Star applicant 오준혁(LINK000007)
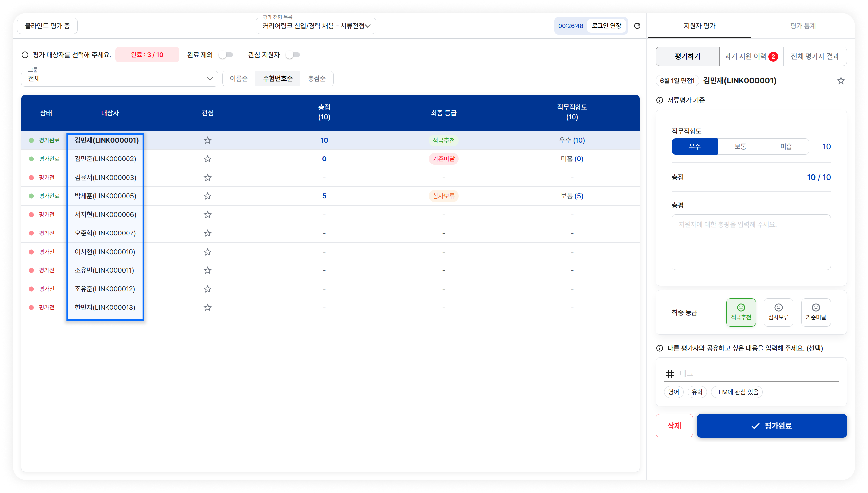The width and height of the screenshot is (868, 493). click(x=208, y=233)
